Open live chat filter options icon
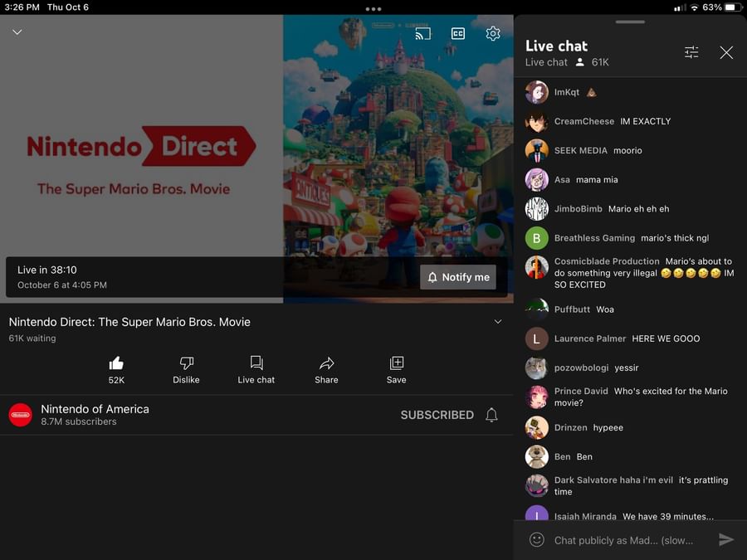The height and width of the screenshot is (560, 747). pos(691,52)
